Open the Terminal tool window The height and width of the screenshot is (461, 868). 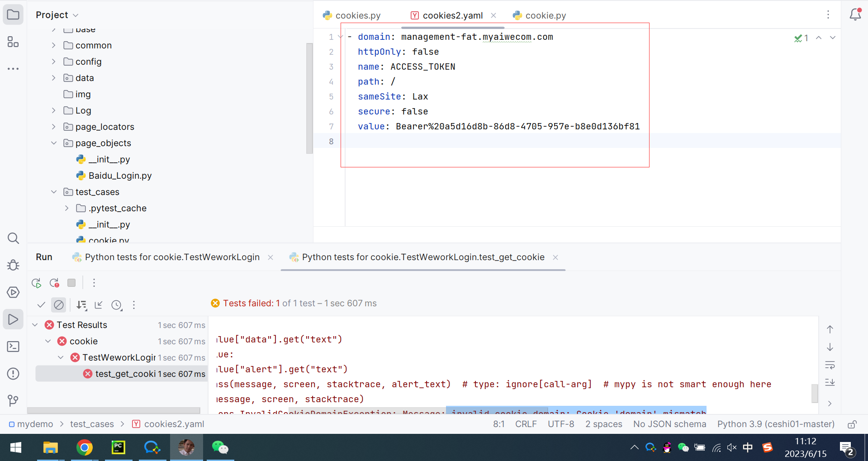[x=13, y=347]
